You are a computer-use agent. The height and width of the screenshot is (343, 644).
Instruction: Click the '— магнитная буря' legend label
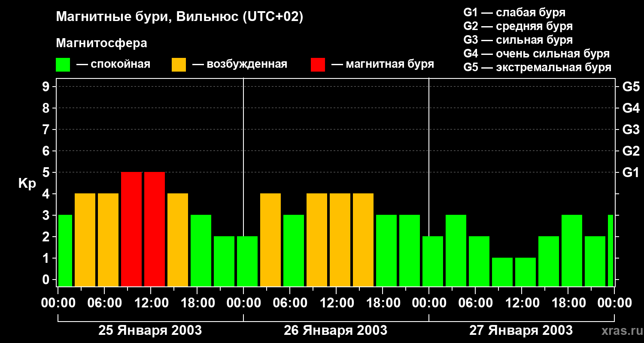383,64
